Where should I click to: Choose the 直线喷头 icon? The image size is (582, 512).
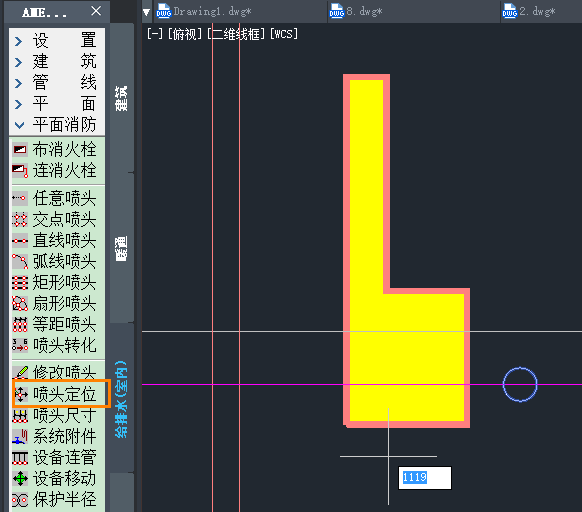pos(20,241)
